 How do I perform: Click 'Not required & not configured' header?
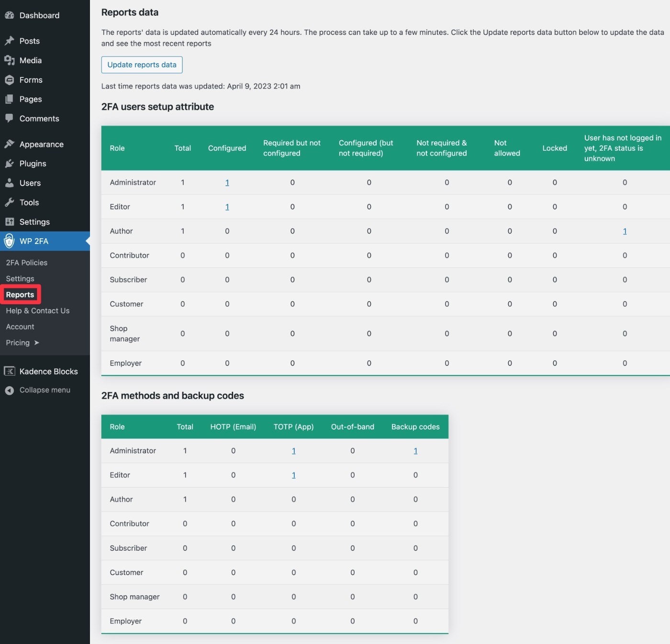coord(442,148)
